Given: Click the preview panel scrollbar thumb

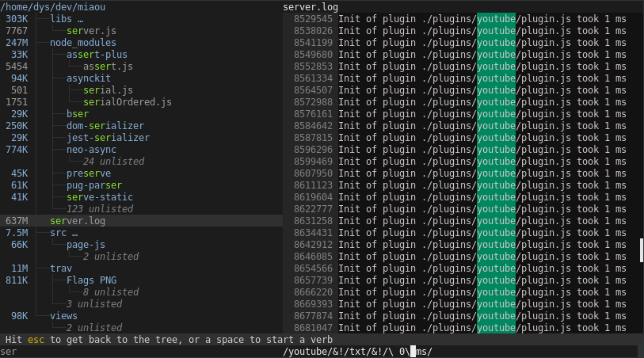Looking at the screenshot, I should (642, 250).
